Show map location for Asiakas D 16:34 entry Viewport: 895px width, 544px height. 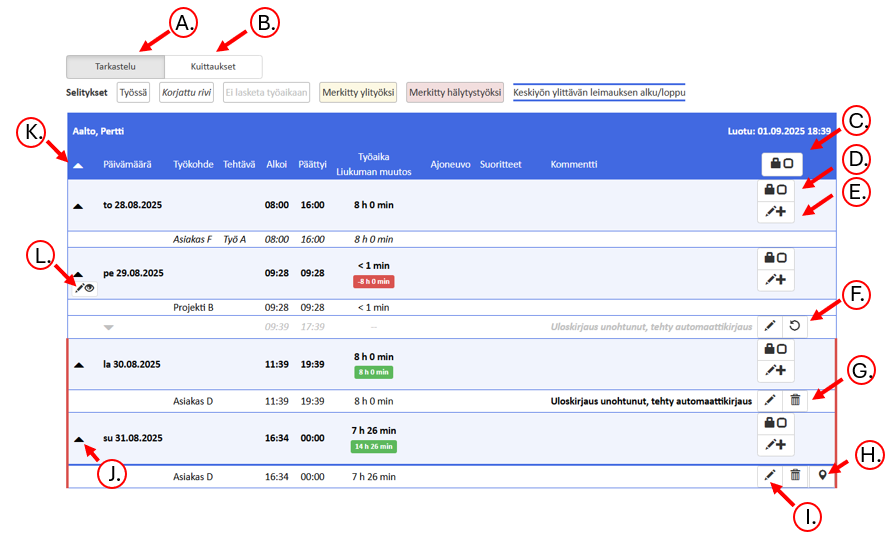823,477
